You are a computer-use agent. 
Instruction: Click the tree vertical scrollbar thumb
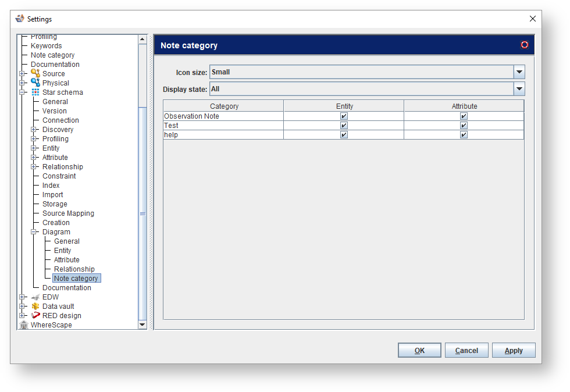[142, 213]
